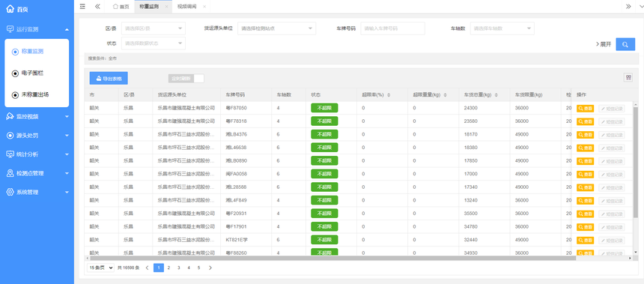Open the 状态 filter dropdown
644x284 pixels.
[x=154, y=43]
